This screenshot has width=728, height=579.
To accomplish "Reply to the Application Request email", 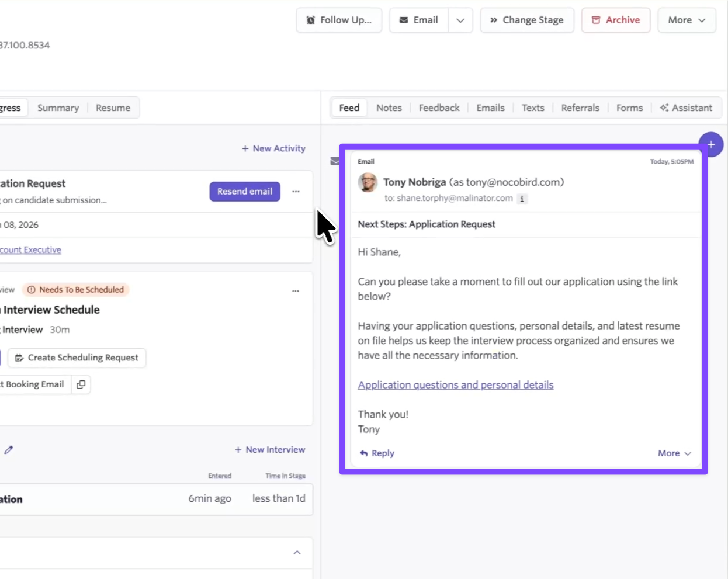I will [377, 453].
